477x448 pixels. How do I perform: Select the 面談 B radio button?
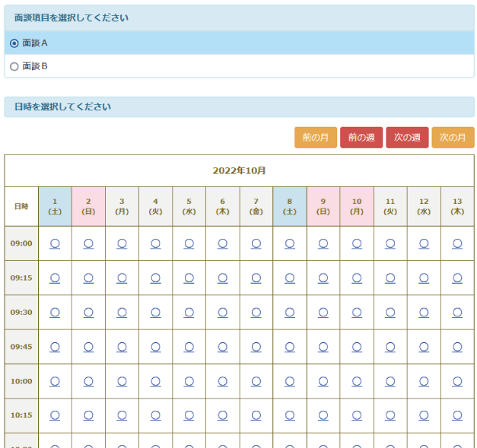coord(14,67)
